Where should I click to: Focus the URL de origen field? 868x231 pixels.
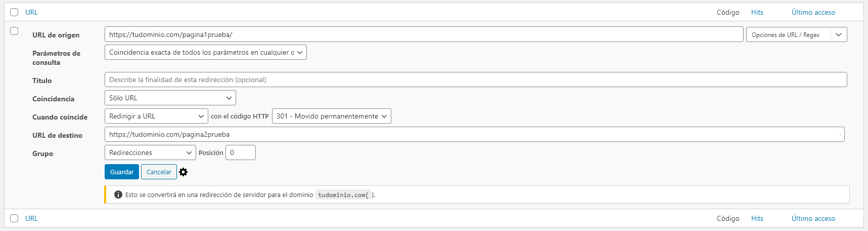point(424,34)
